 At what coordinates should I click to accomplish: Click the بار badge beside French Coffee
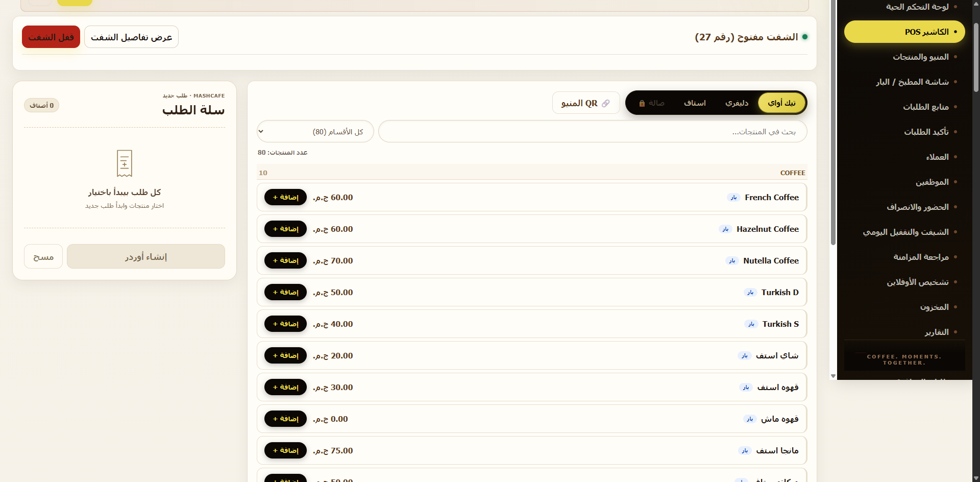(733, 198)
